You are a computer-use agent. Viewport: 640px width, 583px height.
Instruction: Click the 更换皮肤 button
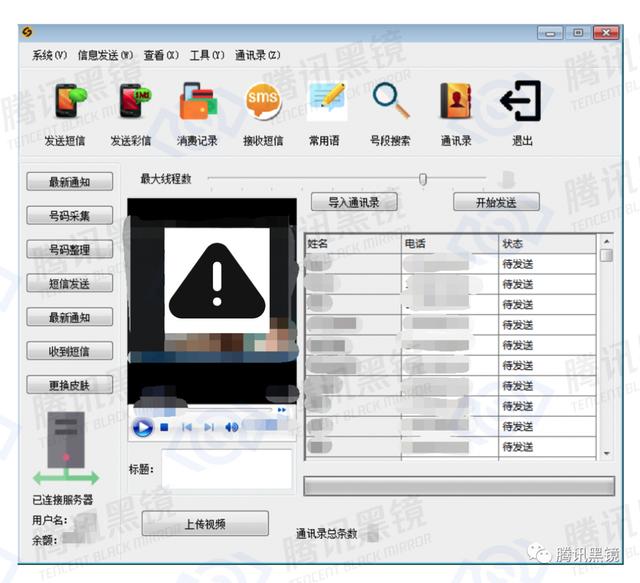pyautogui.click(x=70, y=385)
